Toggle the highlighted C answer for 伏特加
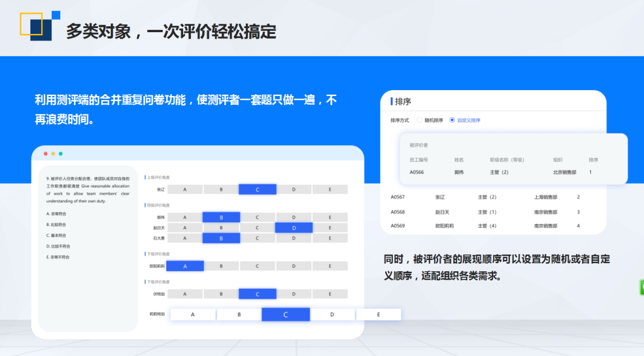644x356 pixels. pos(257,293)
